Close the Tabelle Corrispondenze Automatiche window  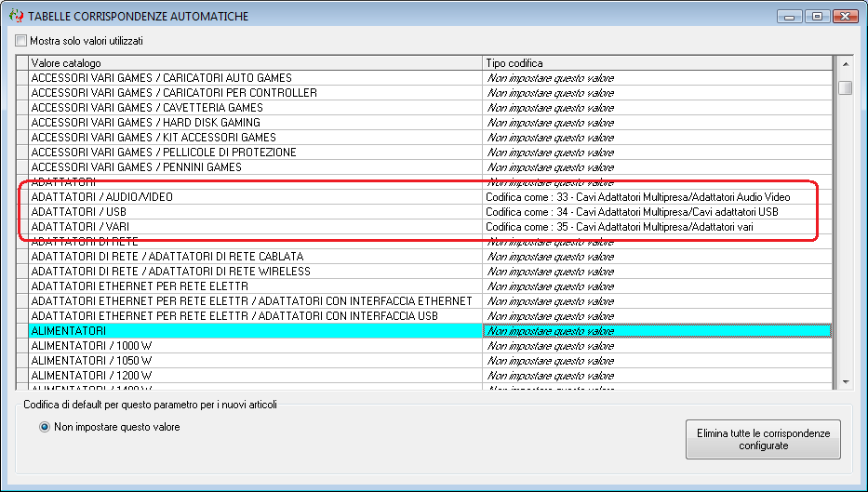click(846, 17)
